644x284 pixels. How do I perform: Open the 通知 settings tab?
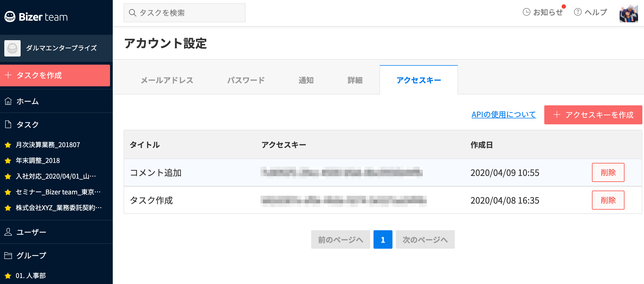[306, 80]
